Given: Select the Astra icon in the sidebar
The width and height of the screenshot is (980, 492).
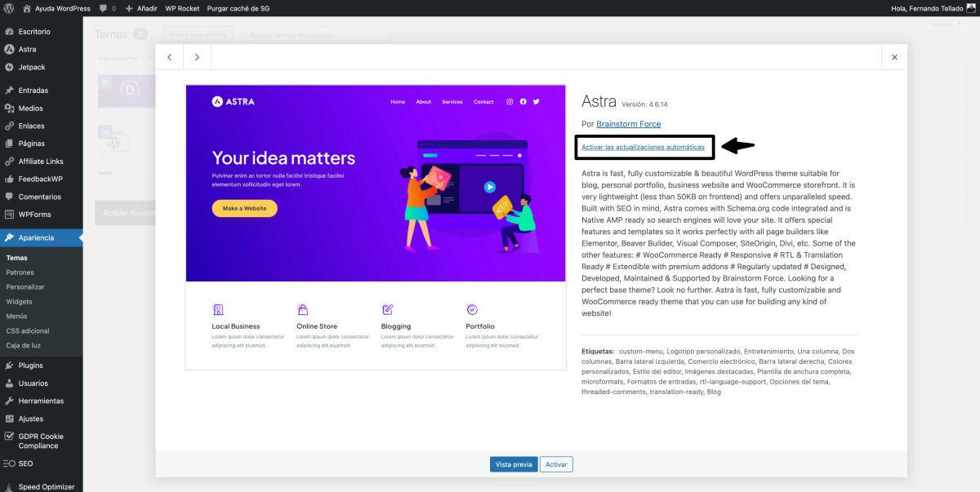Looking at the screenshot, I should 11,49.
